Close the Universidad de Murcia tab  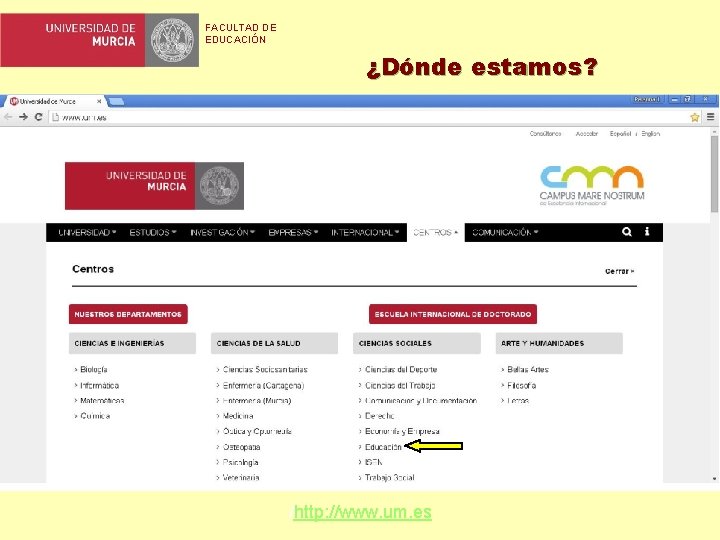pyautogui.click(x=99, y=101)
